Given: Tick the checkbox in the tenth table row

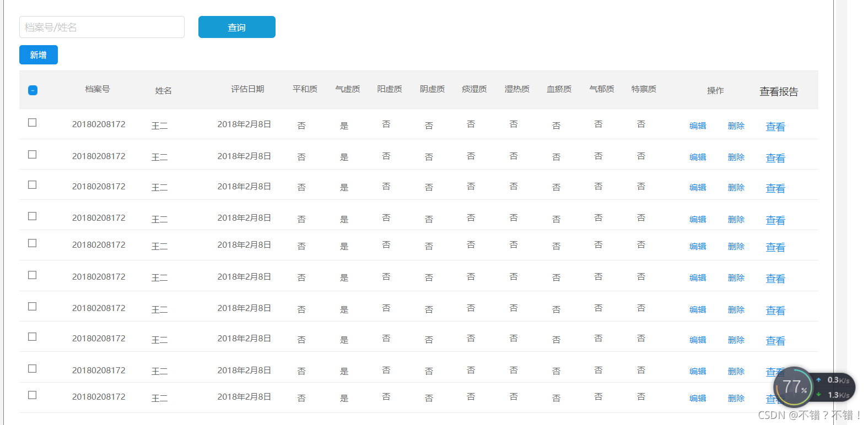Looking at the screenshot, I should click(33, 395).
